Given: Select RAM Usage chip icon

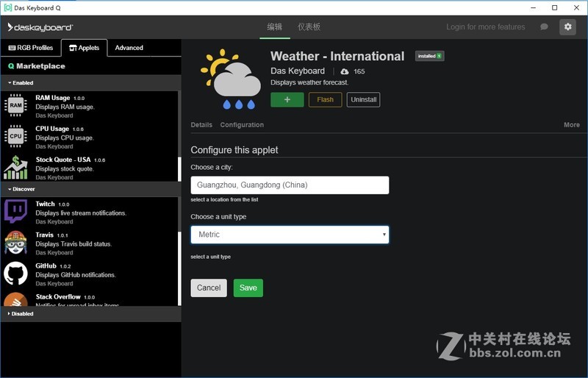Looking at the screenshot, I should (15, 105).
